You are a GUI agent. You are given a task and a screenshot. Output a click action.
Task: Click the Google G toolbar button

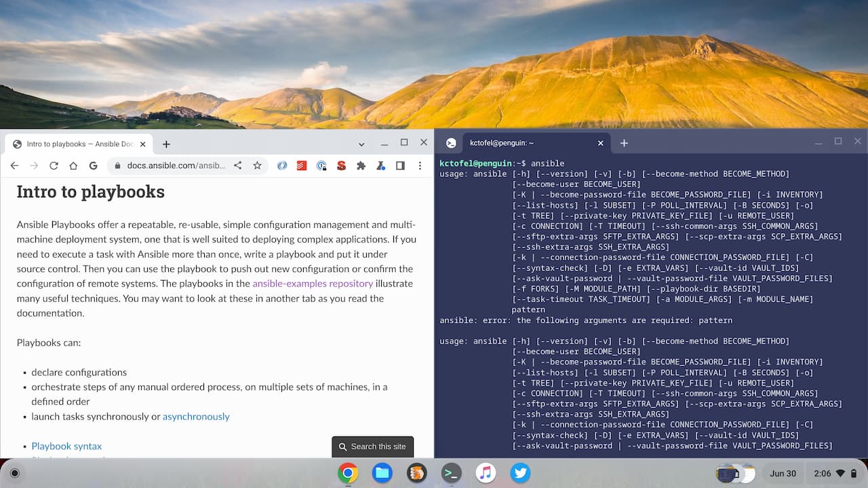[93, 165]
